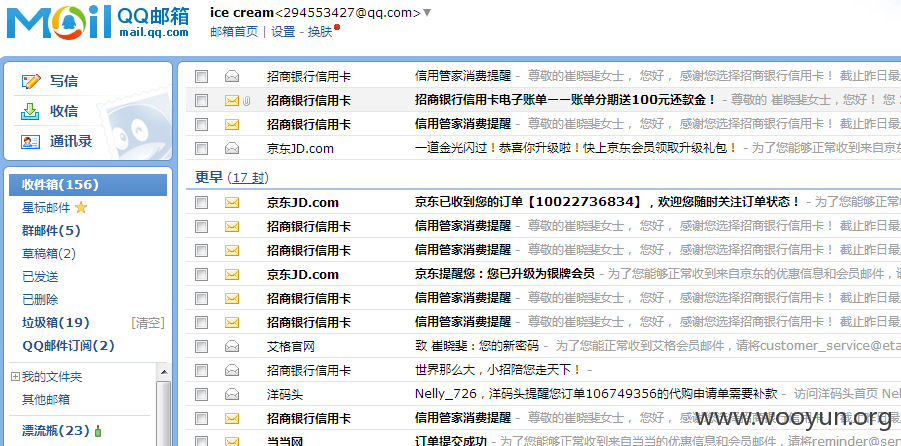Click the read envelope icon on 一道金光闪过 row
The height and width of the screenshot is (446, 901).
[x=232, y=149]
